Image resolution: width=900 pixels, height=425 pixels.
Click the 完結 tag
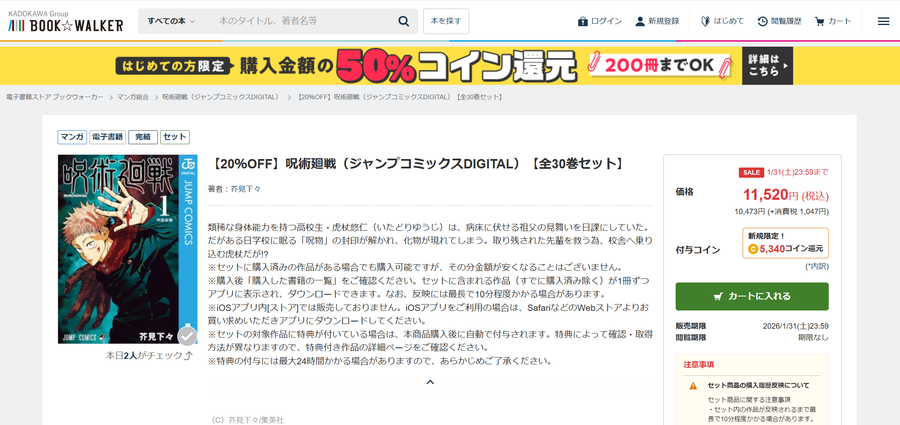[x=143, y=137]
